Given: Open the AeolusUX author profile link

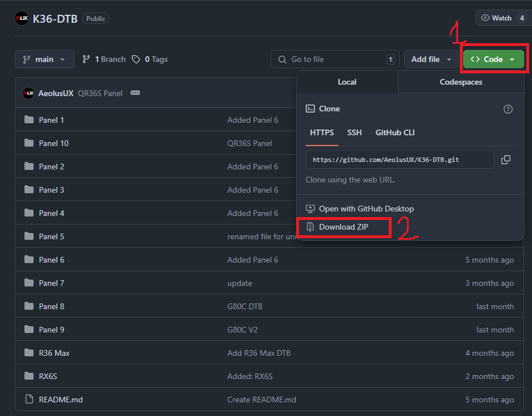Looking at the screenshot, I should [x=56, y=93].
